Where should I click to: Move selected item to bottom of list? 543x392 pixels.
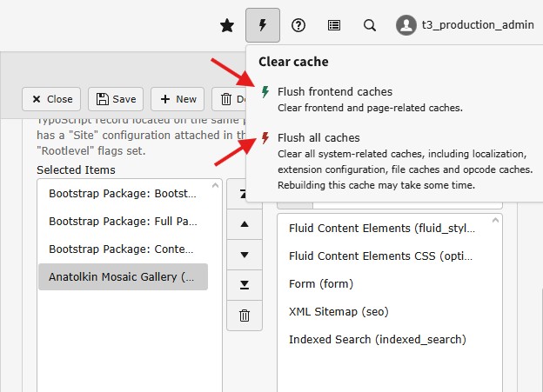click(245, 285)
